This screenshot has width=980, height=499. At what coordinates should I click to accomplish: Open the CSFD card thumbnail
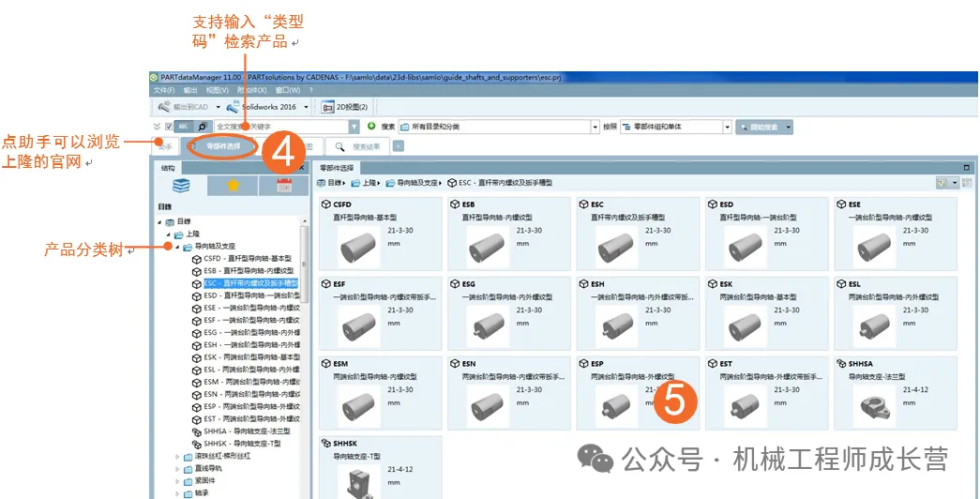click(x=359, y=248)
